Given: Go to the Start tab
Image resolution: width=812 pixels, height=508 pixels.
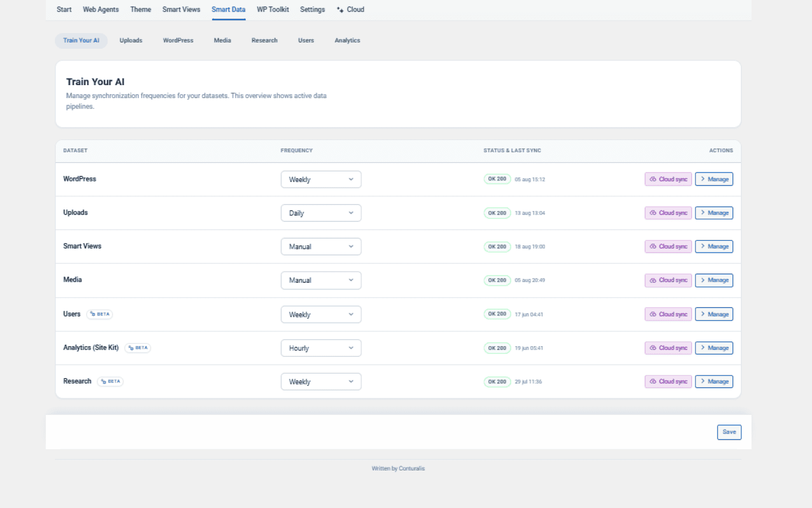Looking at the screenshot, I should pos(64,10).
